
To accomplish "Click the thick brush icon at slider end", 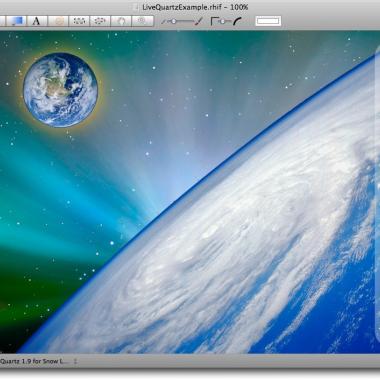I will point(199,21).
